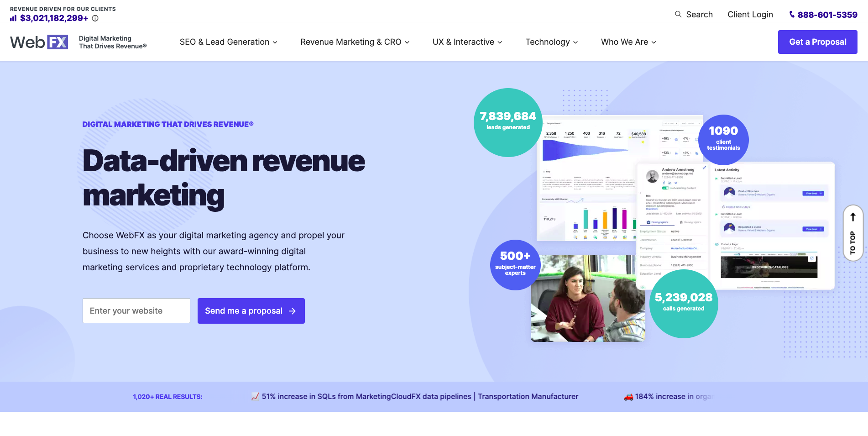The height and width of the screenshot is (436, 868).
Task: Click the Data-driven revenue marketing heading
Action: [x=224, y=178]
